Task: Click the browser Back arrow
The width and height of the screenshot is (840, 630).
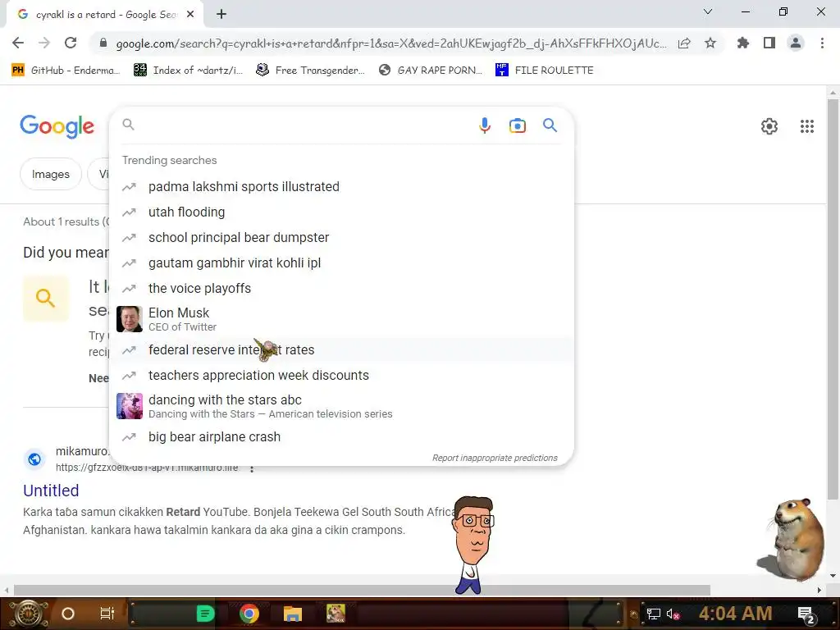Action: (18, 43)
